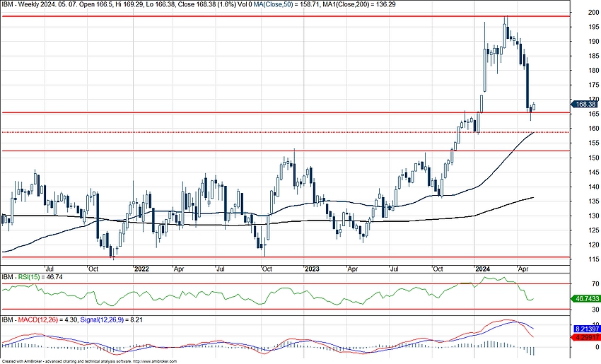Select the bottom red support line near 116
Screen dimensions: 601x364
pos(285,257)
